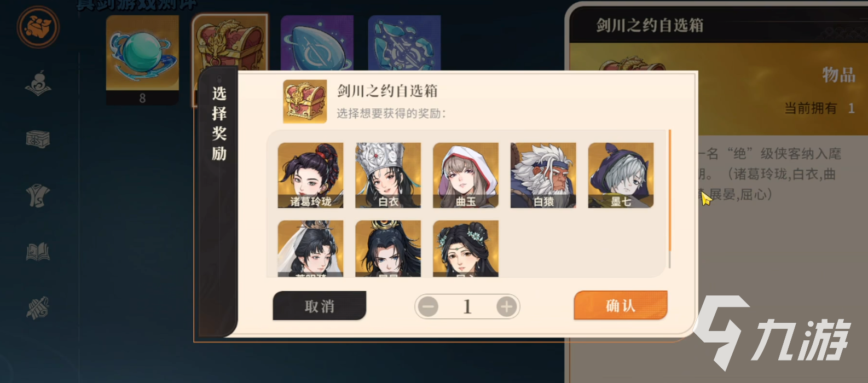Select the green orb item with count 8
This screenshot has height=383, width=868.
[142, 60]
